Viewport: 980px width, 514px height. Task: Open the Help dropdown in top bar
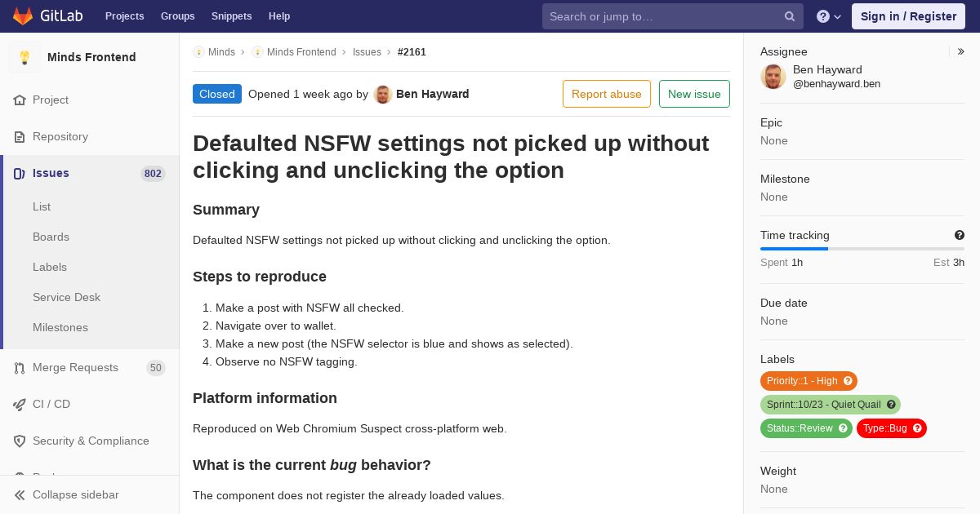829,16
